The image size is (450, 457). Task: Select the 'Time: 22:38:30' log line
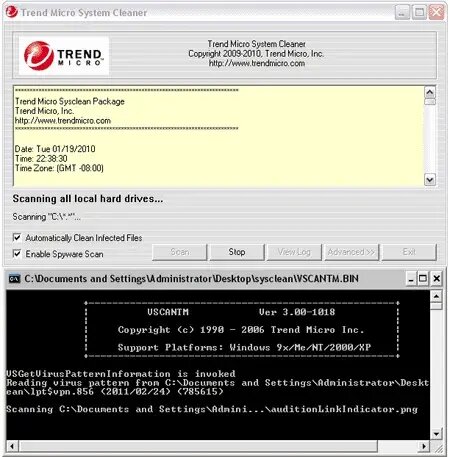pyautogui.click(x=41, y=159)
